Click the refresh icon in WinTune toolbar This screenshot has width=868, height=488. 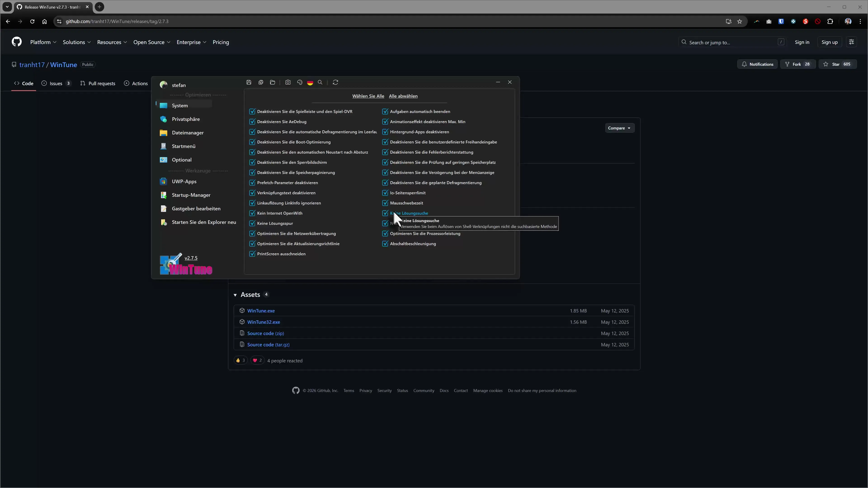point(335,82)
